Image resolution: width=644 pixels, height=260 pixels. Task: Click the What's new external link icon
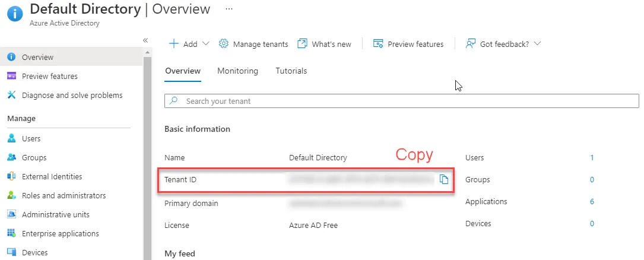pyautogui.click(x=302, y=43)
